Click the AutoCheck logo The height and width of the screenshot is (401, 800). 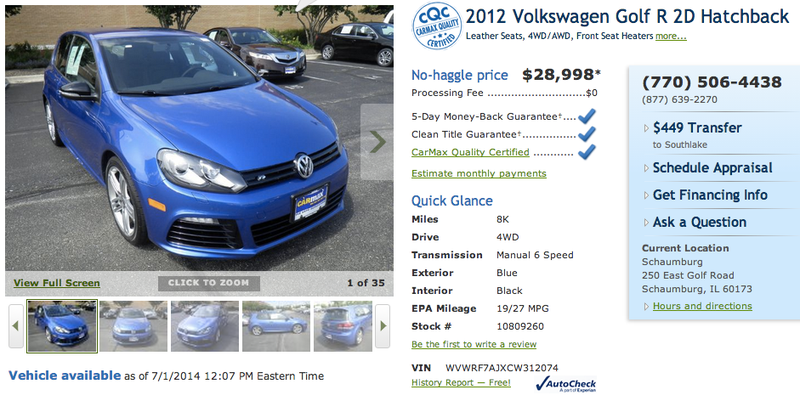pos(565,384)
